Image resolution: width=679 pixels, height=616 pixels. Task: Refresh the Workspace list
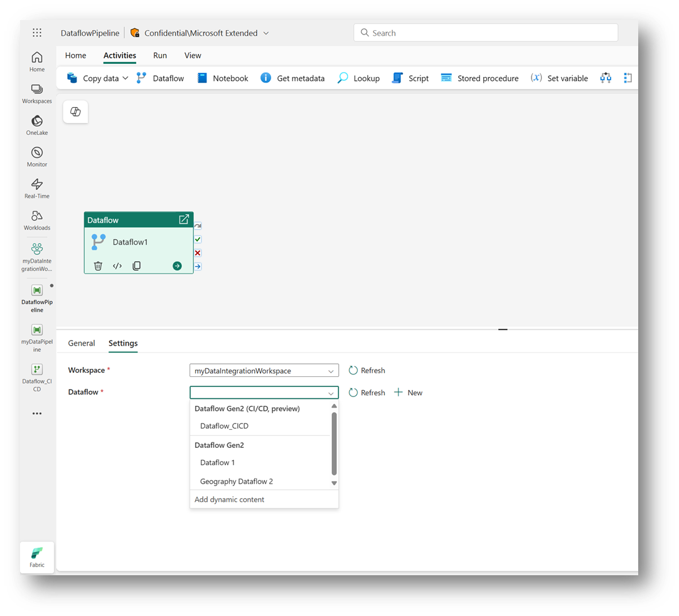366,371
